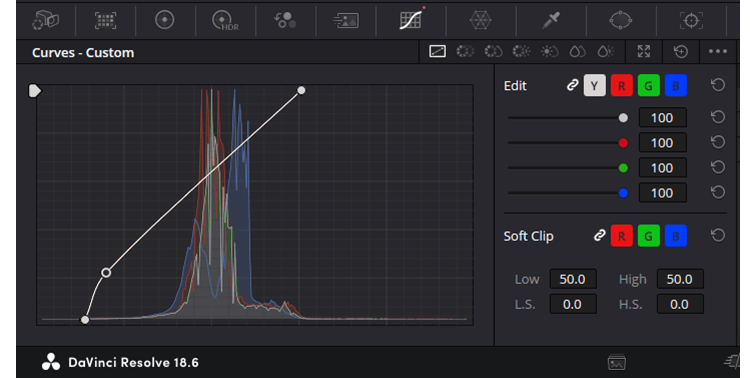Reset all curves with the reset button
The height and width of the screenshot is (378, 756).
[680, 51]
